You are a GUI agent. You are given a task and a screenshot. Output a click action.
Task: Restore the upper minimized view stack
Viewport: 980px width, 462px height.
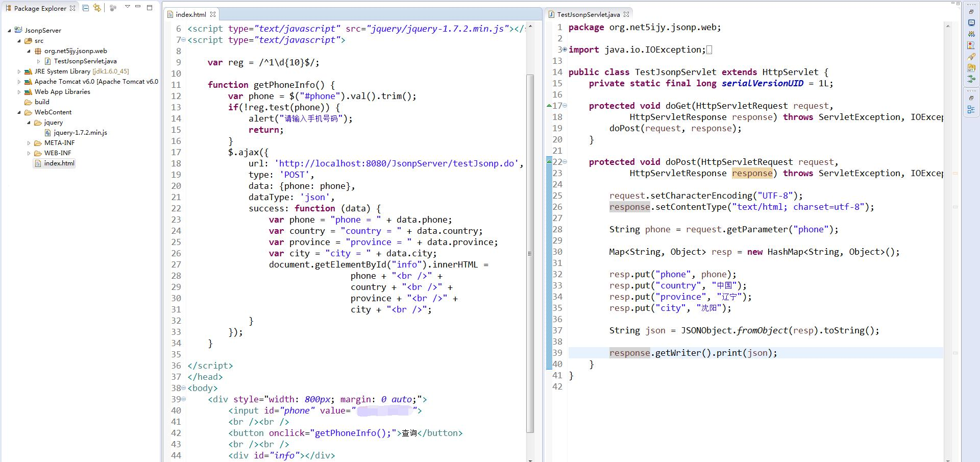pos(971,12)
